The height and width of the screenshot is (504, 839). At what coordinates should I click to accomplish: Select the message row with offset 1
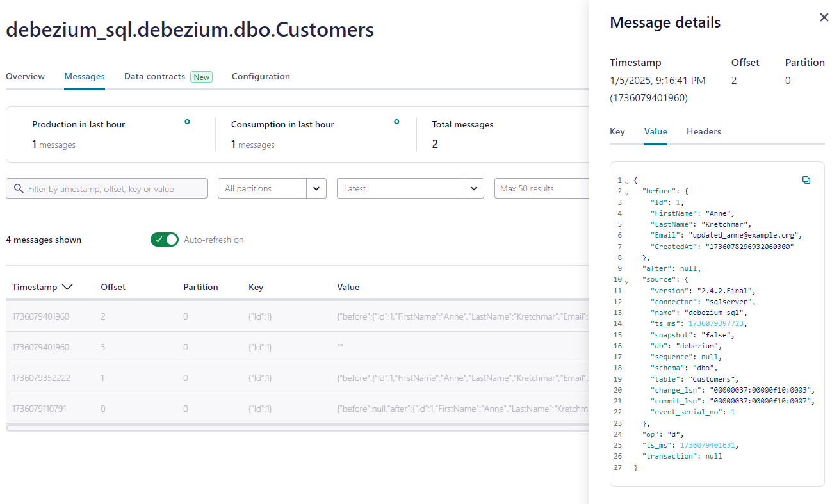point(297,378)
